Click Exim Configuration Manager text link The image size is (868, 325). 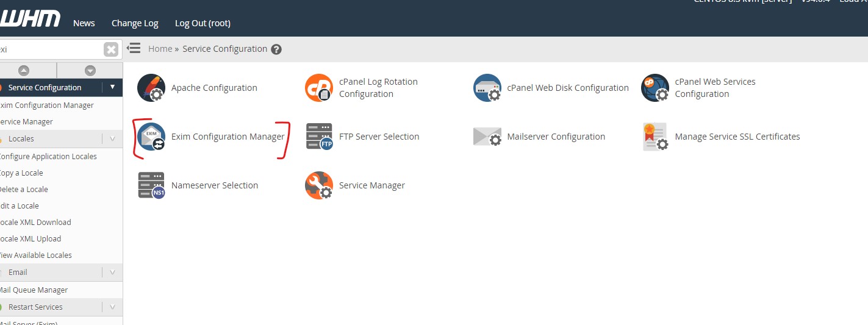point(228,137)
